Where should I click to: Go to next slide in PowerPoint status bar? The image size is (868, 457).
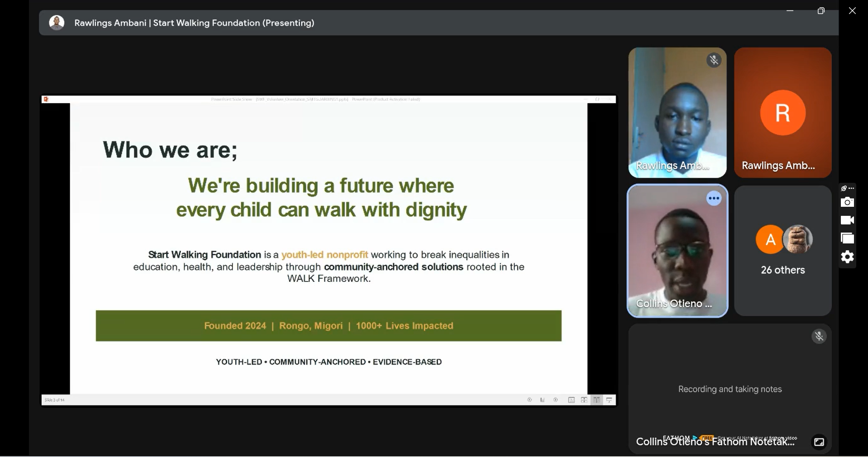pyautogui.click(x=555, y=400)
